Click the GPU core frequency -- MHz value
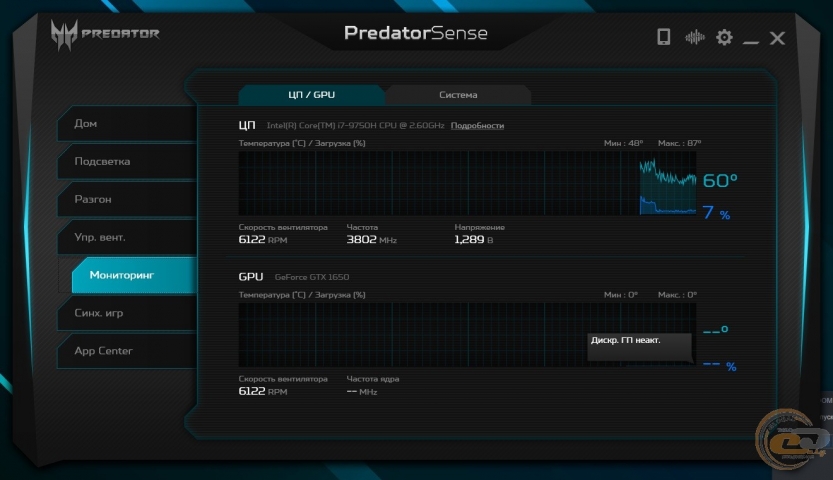This screenshot has width=833, height=480. tap(362, 392)
